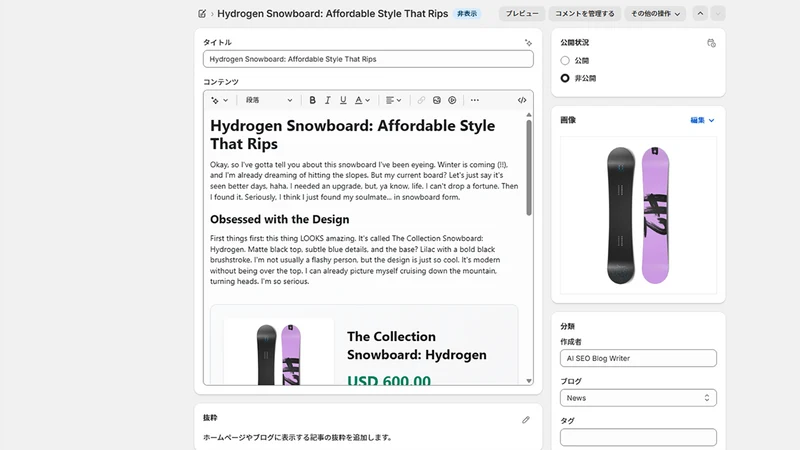Click the editor scrollbar up arrow
Viewport: 800px width, 450px height.
click(529, 115)
